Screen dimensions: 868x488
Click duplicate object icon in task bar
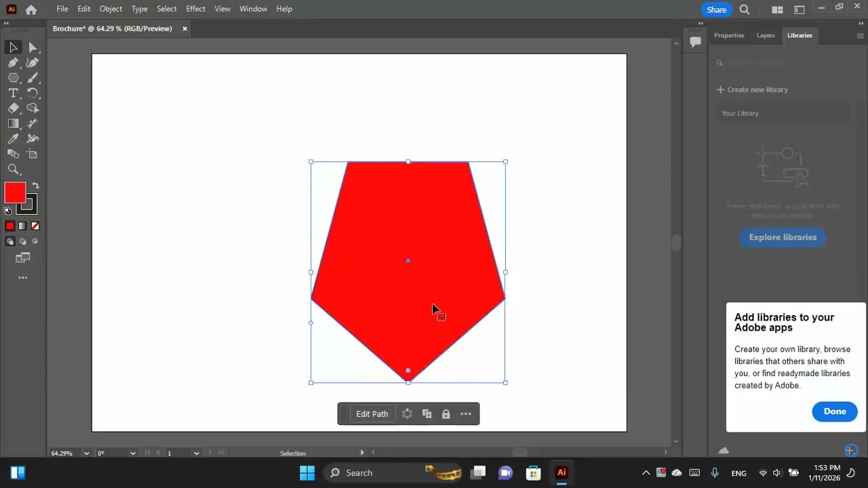[x=427, y=414]
